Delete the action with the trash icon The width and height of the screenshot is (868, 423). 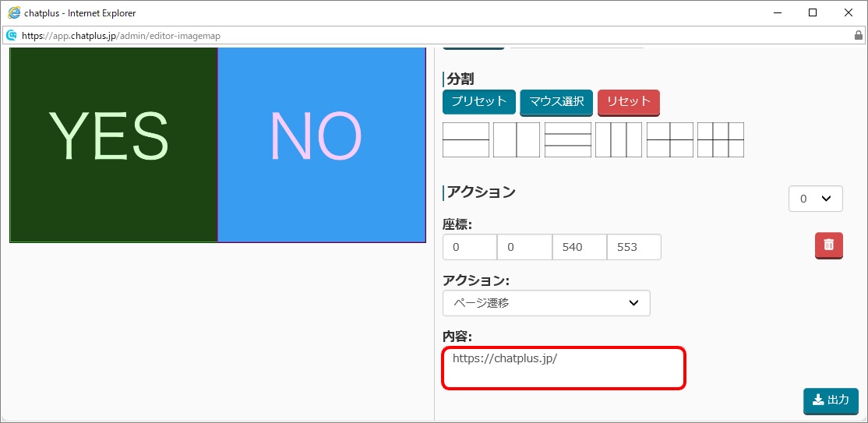coord(829,245)
